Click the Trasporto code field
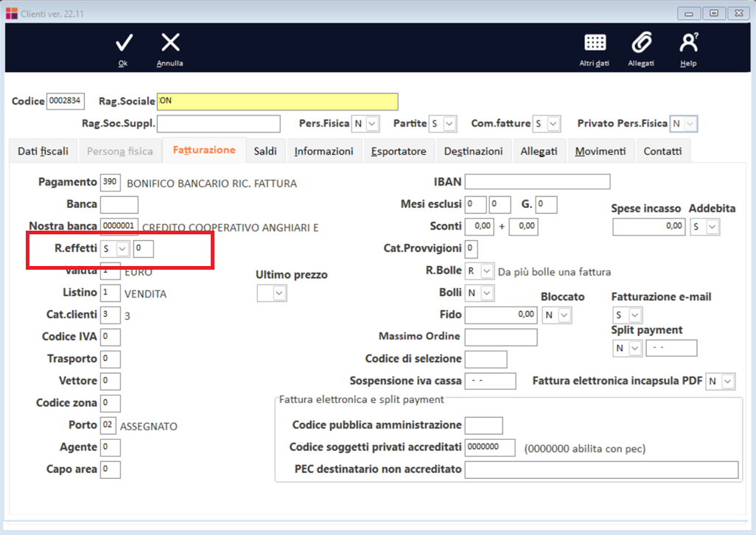 pos(111,359)
